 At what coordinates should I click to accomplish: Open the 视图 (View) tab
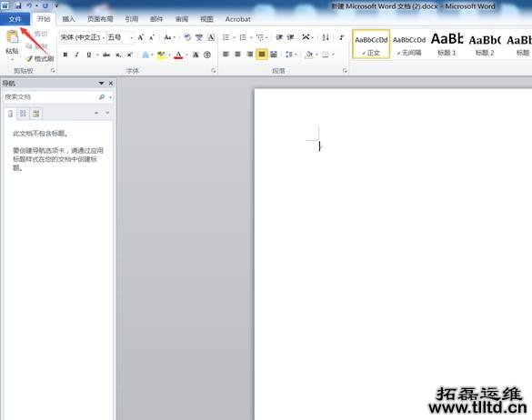coord(206,19)
